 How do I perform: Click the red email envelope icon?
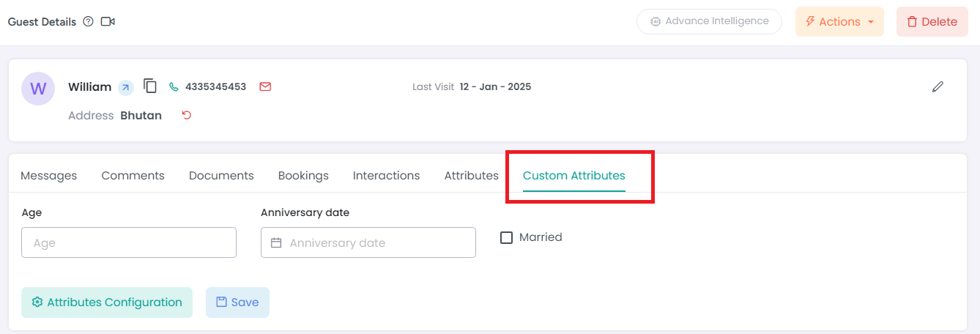[x=265, y=87]
